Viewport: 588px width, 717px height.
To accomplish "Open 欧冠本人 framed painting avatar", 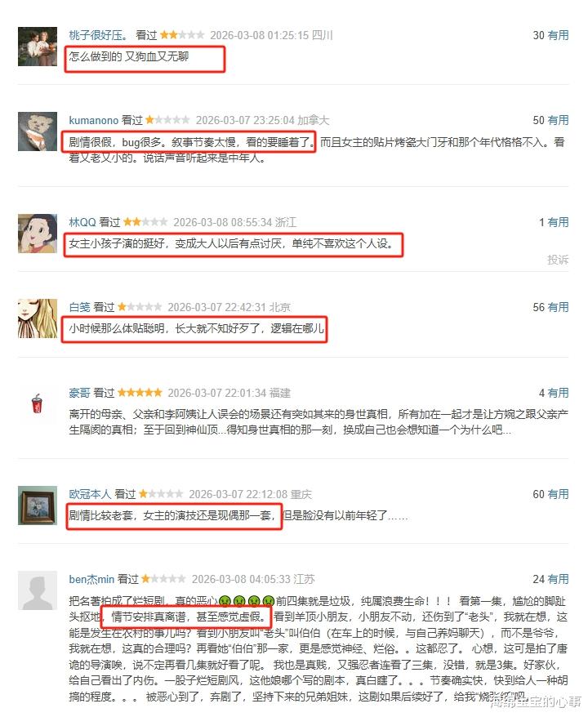I will [x=38, y=505].
